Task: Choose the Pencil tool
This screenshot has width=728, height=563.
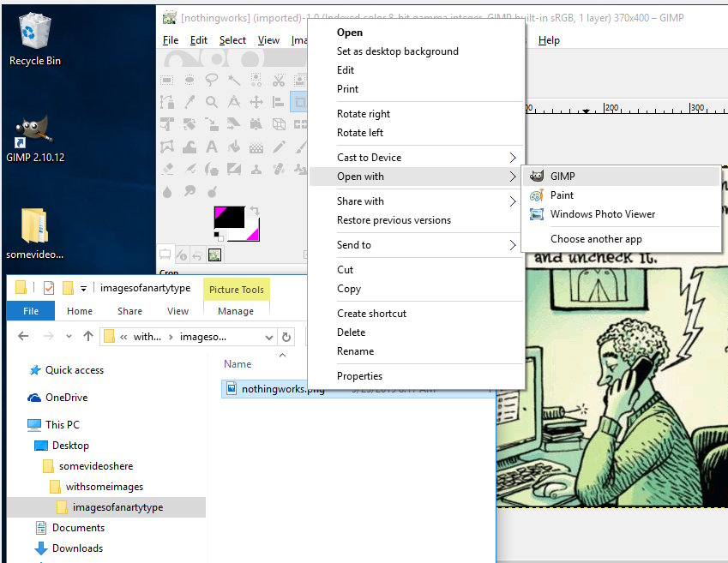Action: click(x=279, y=147)
